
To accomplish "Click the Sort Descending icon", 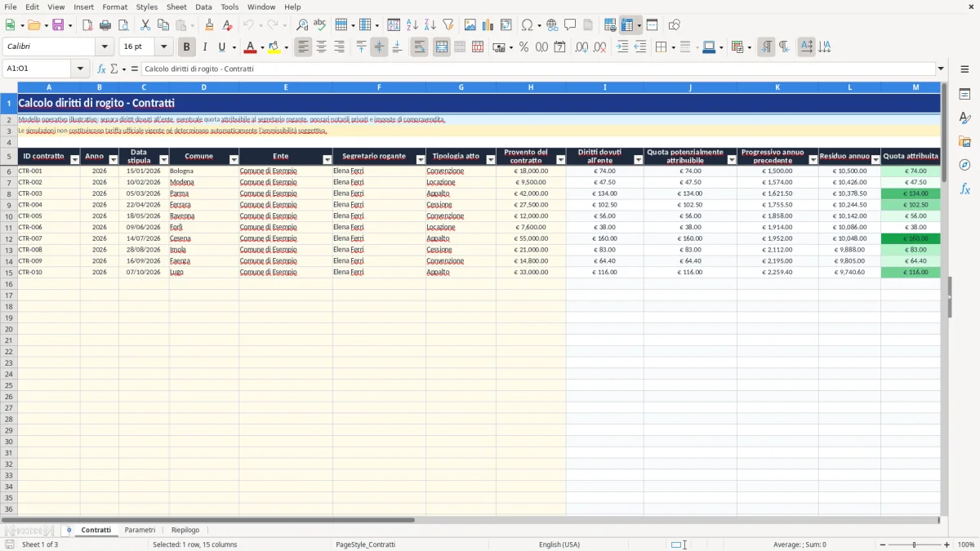I will pos(430,25).
